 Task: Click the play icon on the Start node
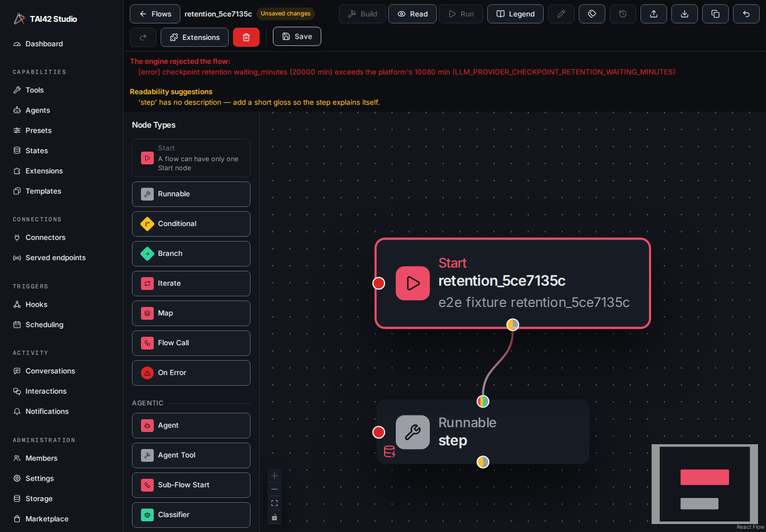pos(413,283)
